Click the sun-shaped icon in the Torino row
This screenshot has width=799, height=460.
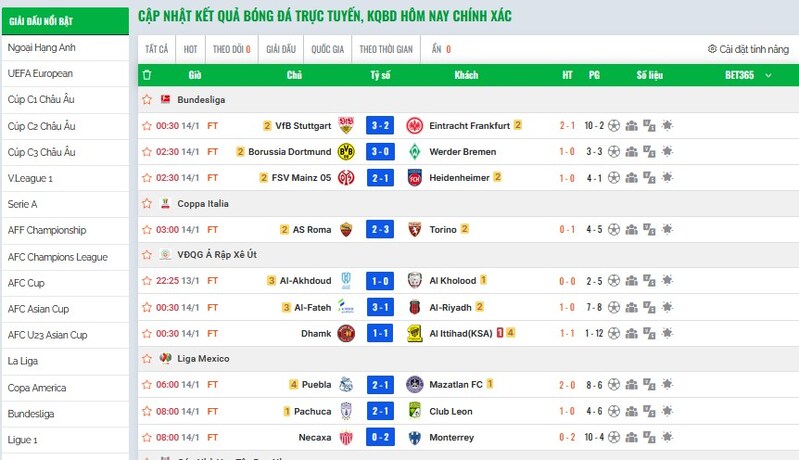click(x=667, y=229)
